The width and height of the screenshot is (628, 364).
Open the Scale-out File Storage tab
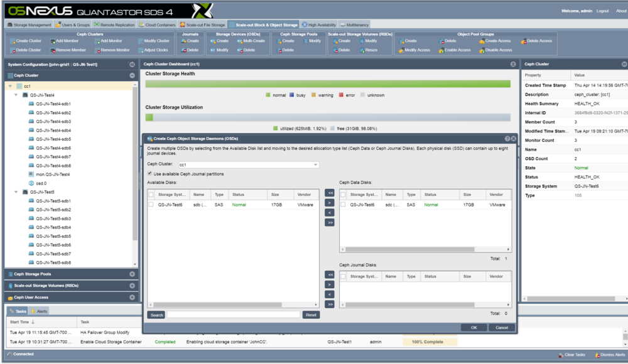[x=202, y=25]
